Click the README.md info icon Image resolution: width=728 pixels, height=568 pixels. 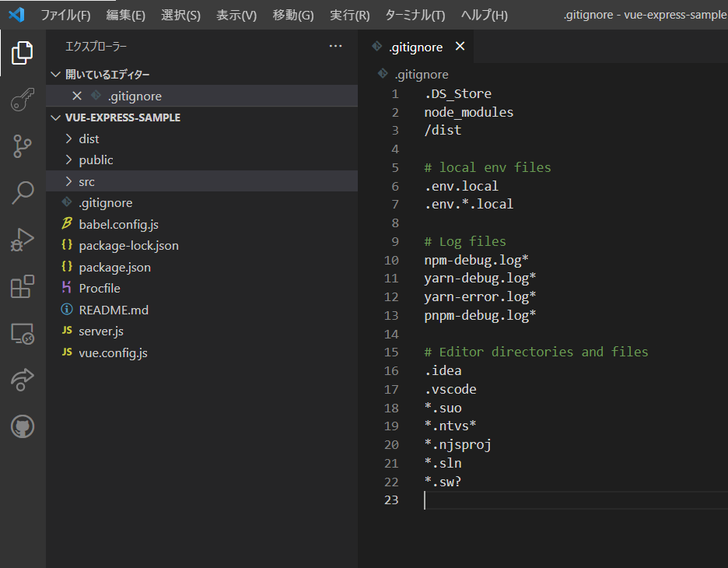[x=67, y=310]
